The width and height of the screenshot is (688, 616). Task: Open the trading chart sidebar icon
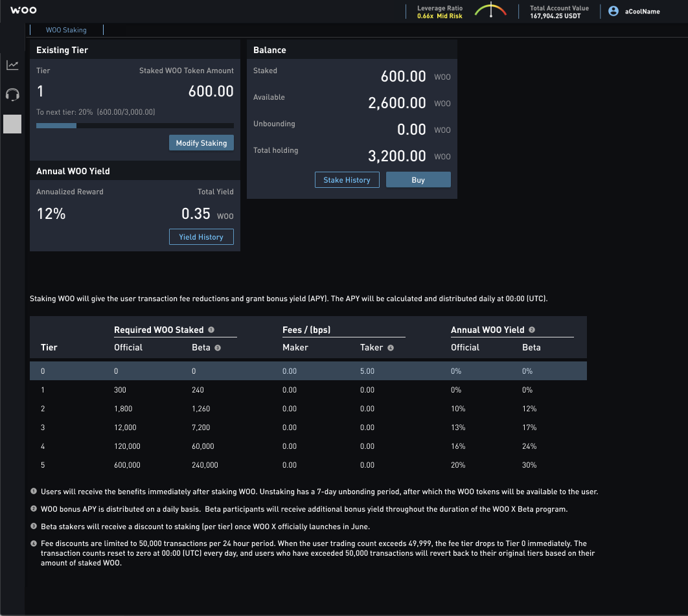coord(12,65)
